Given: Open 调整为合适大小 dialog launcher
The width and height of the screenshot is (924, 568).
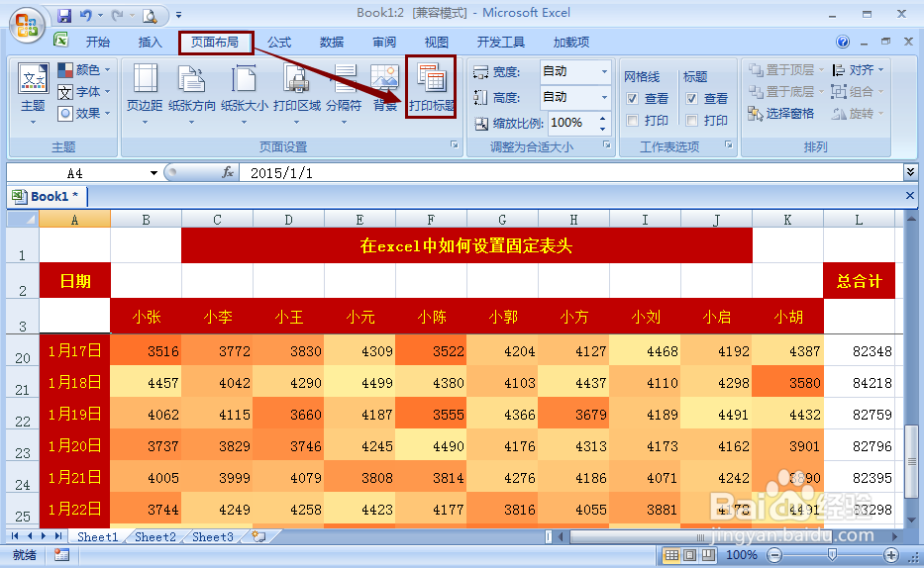Looking at the screenshot, I should (607, 144).
